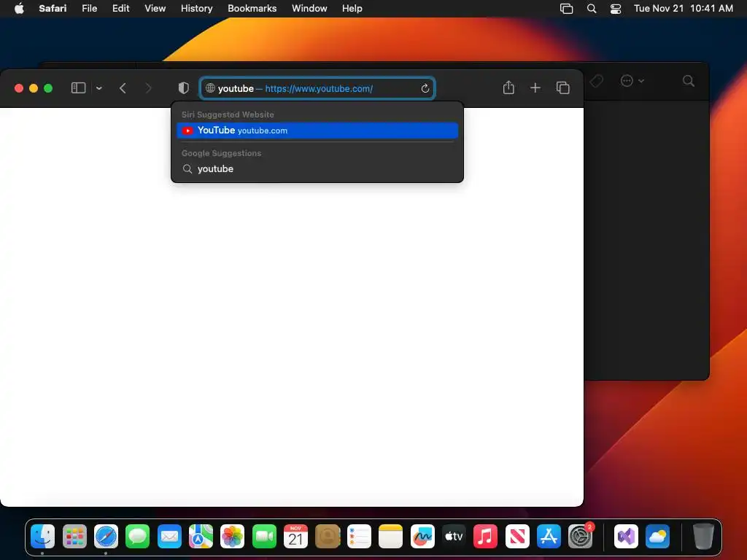Open the Trash in the Dock
The width and height of the screenshot is (747, 560).
coord(703,537)
